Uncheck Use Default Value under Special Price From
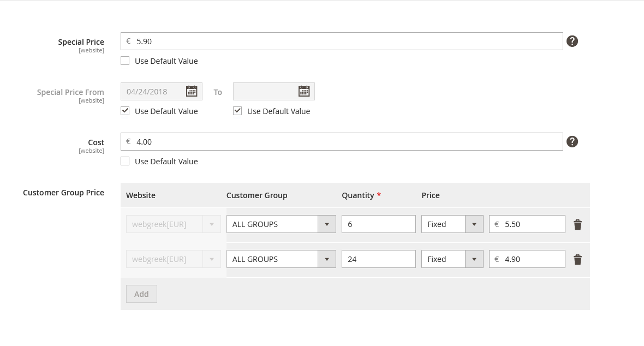644x346 pixels. pos(124,110)
